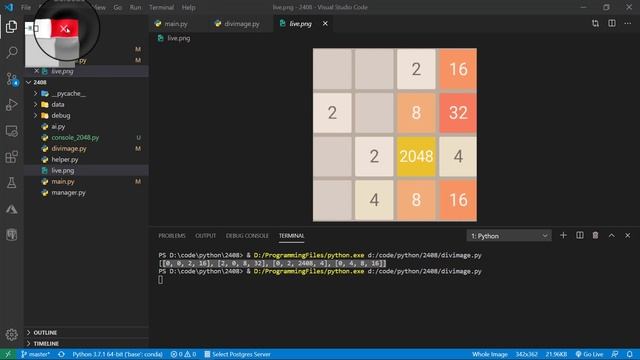Open main.py in the explorer tree
Image resolution: width=640 pixels, height=360 pixels.
point(62,182)
